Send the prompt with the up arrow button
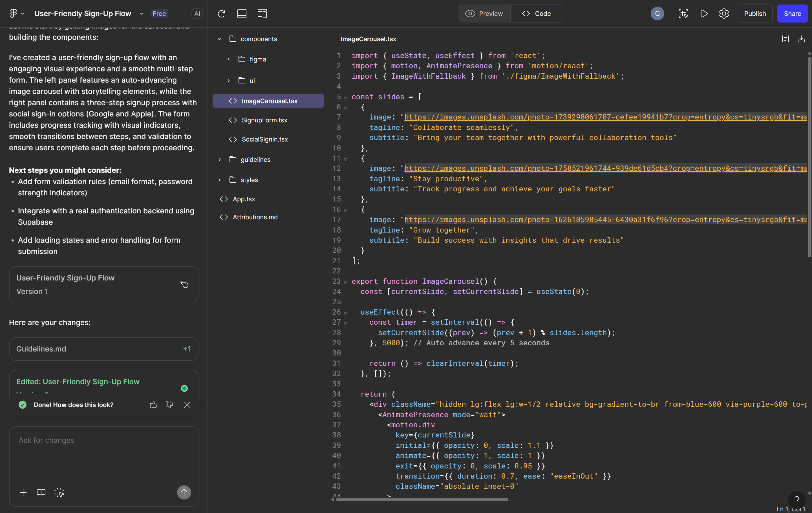812x513 pixels. tap(184, 492)
